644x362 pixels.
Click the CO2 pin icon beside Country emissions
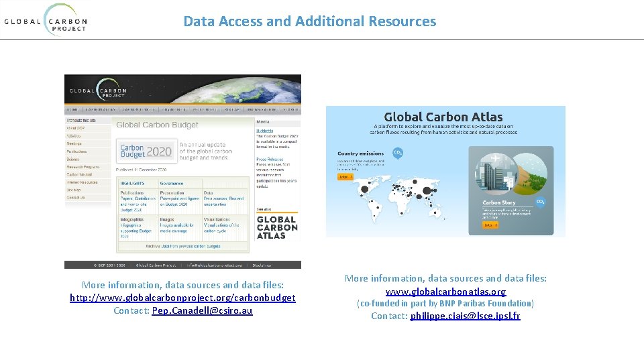(398, 153)
